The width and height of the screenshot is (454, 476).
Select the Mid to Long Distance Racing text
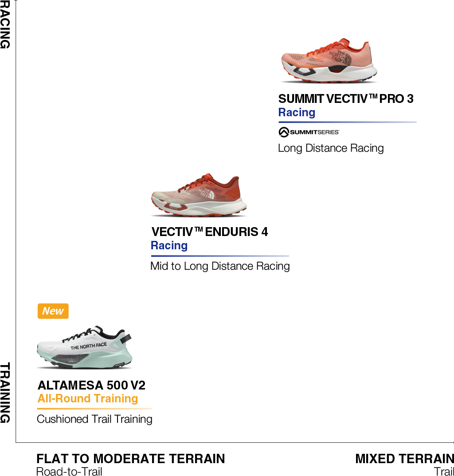220,266
